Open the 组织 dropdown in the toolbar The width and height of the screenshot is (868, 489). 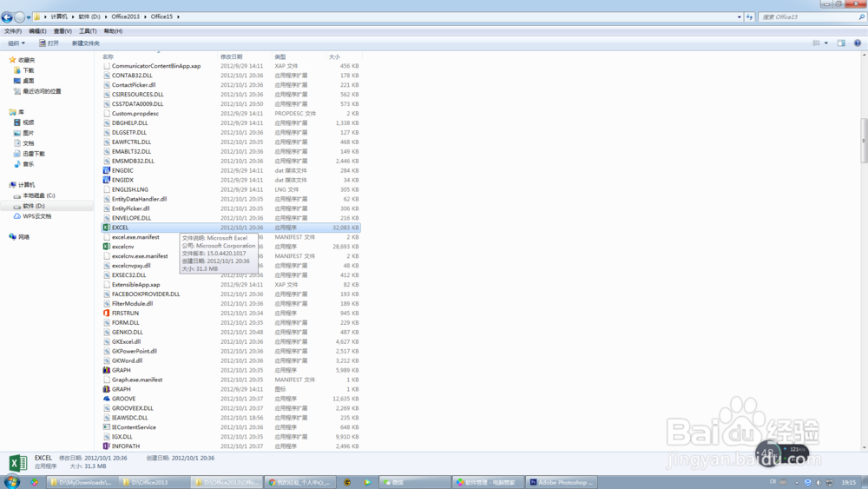click(x=16, y=43)
